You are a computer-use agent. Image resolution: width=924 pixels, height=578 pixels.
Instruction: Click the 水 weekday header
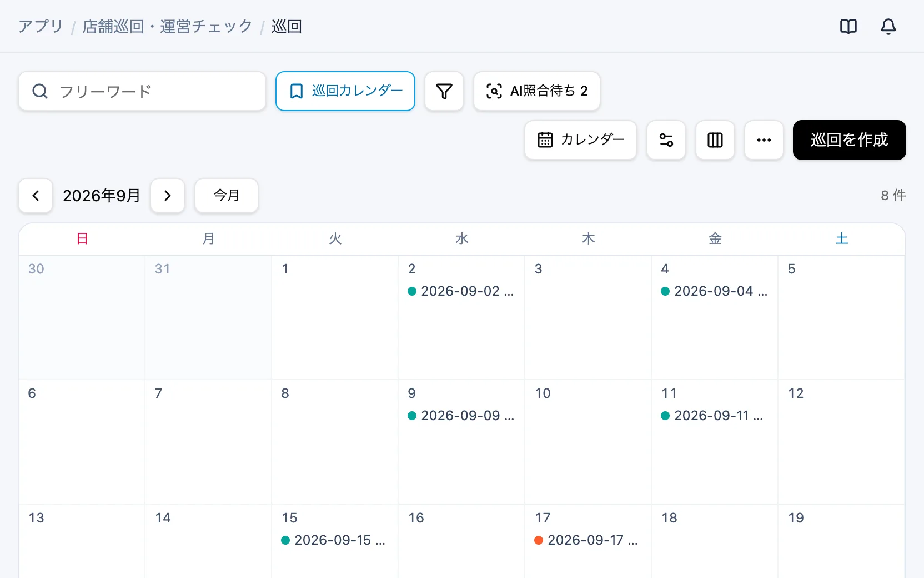click(462, 239)
